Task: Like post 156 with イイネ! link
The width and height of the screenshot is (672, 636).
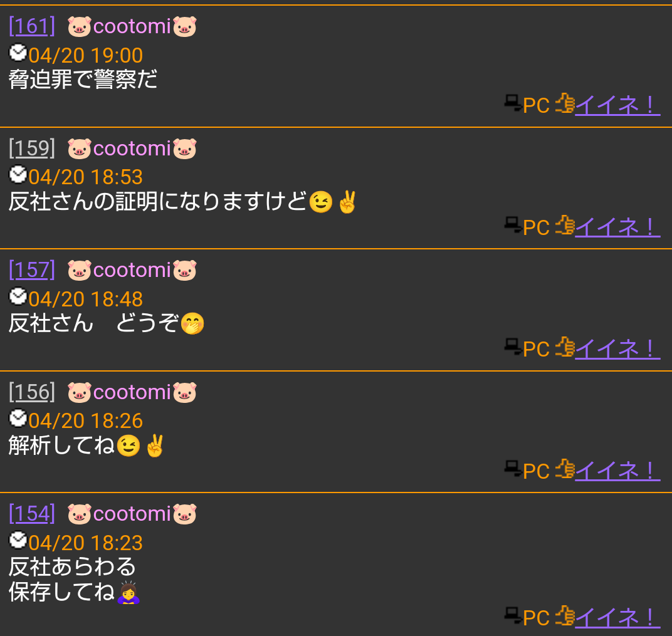Action: (617, 471)
